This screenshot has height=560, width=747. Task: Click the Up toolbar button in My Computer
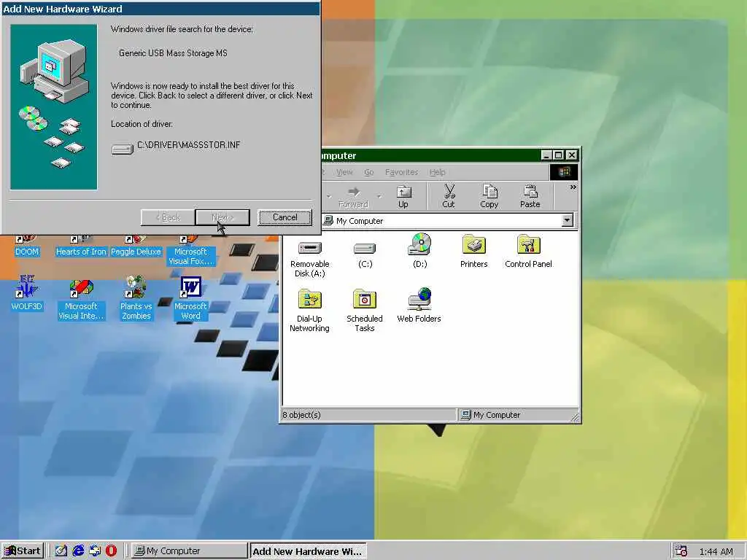(x=403, y=197)
